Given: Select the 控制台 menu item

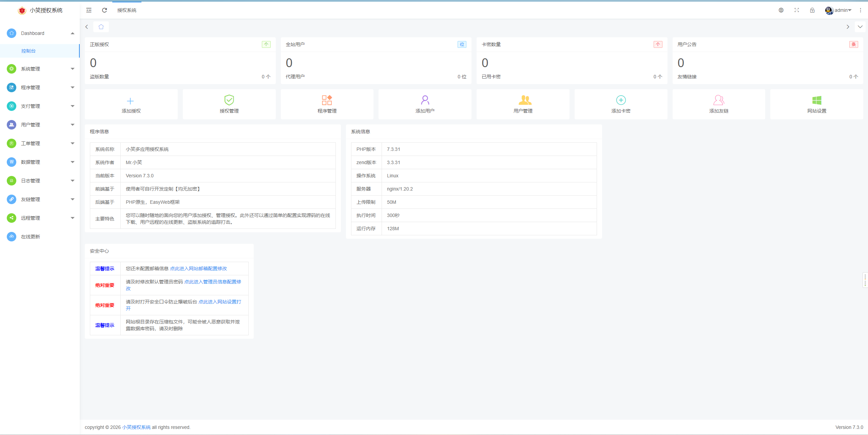Looking at the screenshot, I should pos(28,51).
